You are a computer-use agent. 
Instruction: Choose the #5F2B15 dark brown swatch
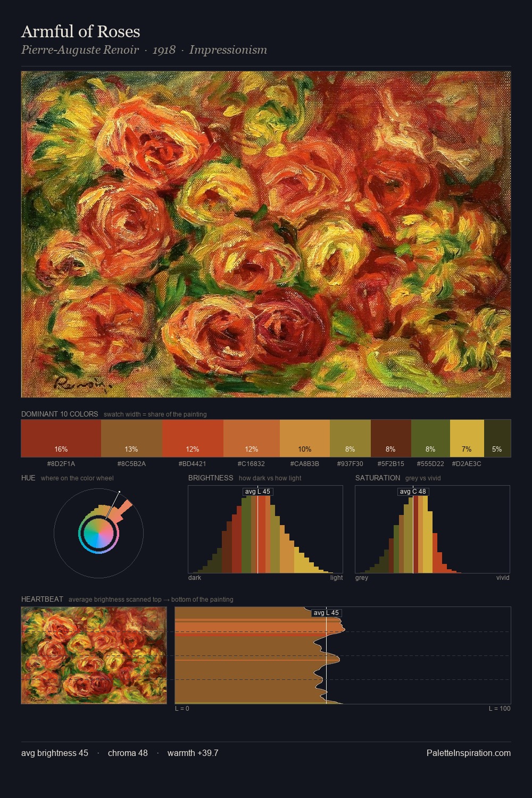click(391, 438)
